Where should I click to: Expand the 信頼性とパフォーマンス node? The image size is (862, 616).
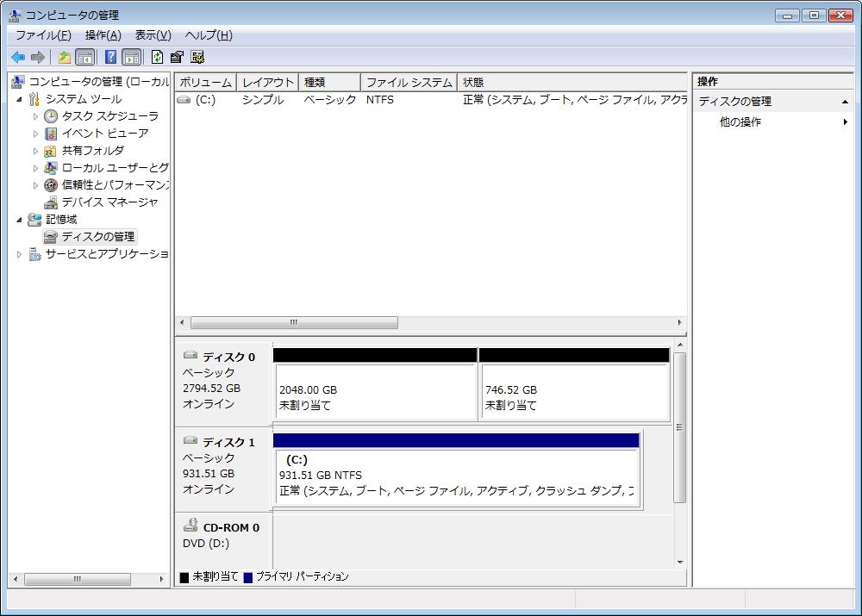pos(35,185)
